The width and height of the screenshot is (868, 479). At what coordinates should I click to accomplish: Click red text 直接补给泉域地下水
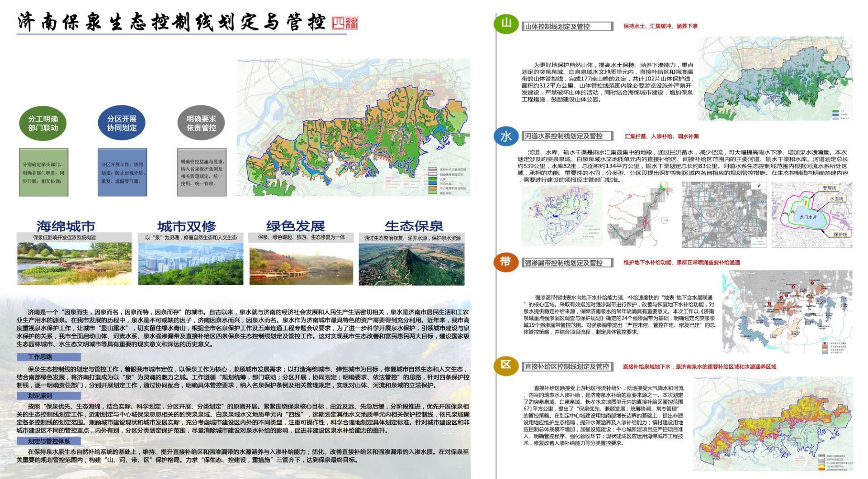click(647, 366)
